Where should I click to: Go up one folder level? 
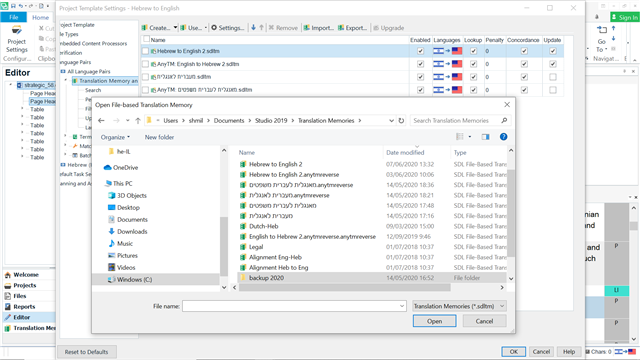(138, 120)
